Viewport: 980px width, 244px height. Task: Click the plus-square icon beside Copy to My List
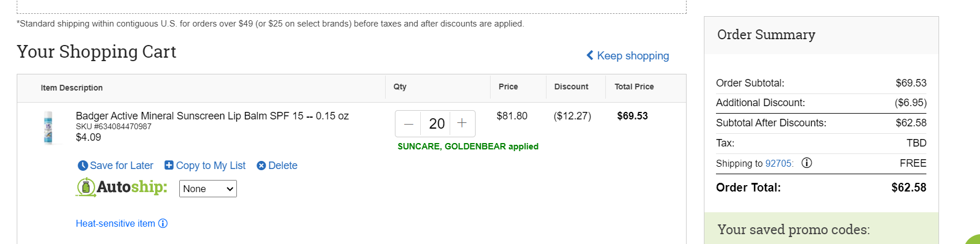click(169, 165)
